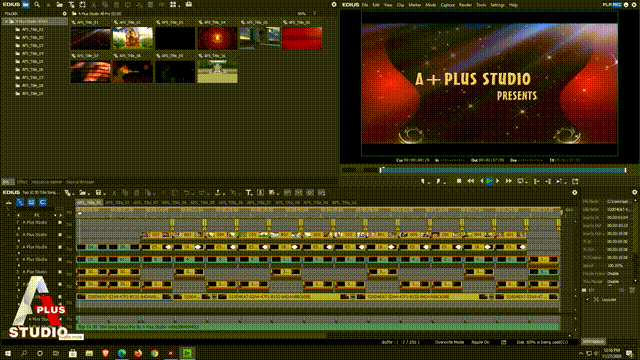Step to next frame in the player
This screenshot has height=360, width=640.
pos(498,181)
